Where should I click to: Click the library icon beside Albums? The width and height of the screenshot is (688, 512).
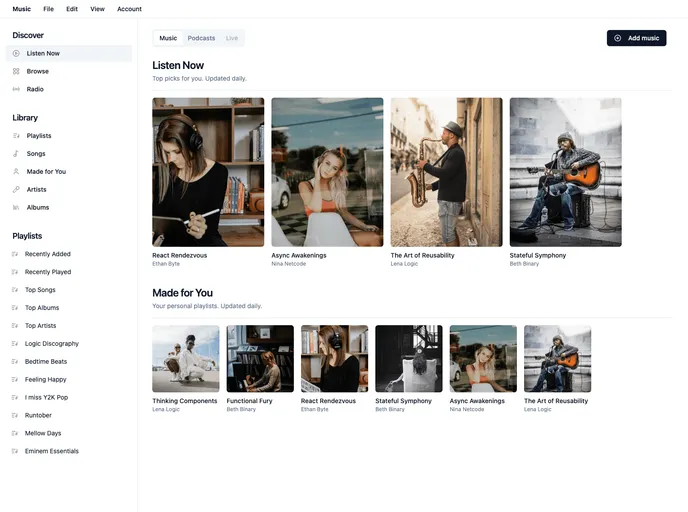click(16, 208)
